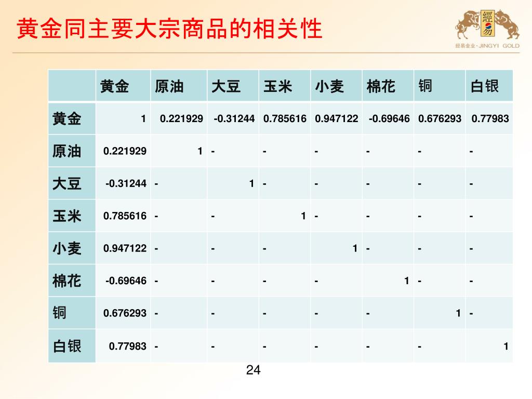Select -0.69646 in the 黄金 row
Image resolution: width=532 pixels, height=399 pixels.
pos(389,119)
